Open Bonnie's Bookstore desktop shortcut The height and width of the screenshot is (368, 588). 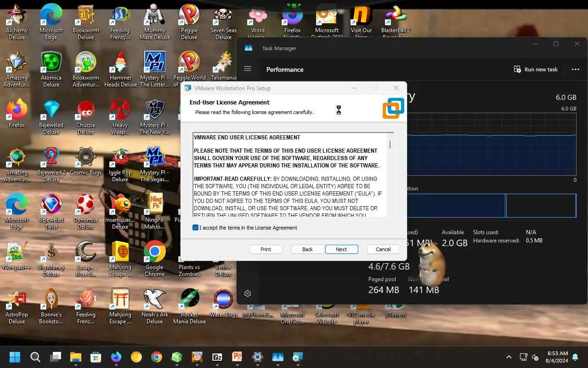pyautogui.click(x=51, y=306)
